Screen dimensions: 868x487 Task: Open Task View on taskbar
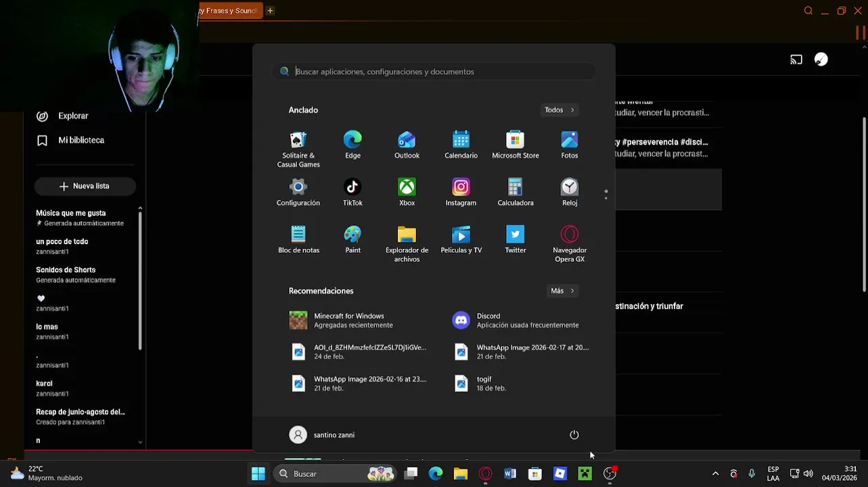point(411,473)
